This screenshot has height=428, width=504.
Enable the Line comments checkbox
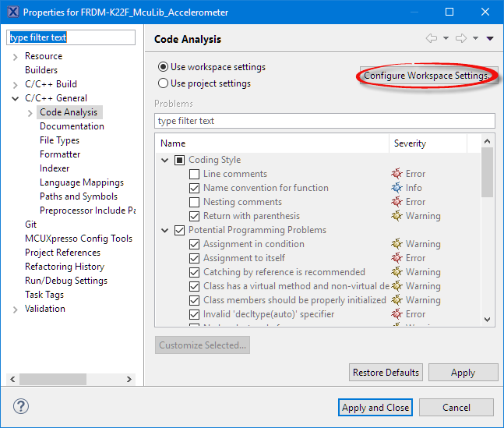(x=195, y=174)
